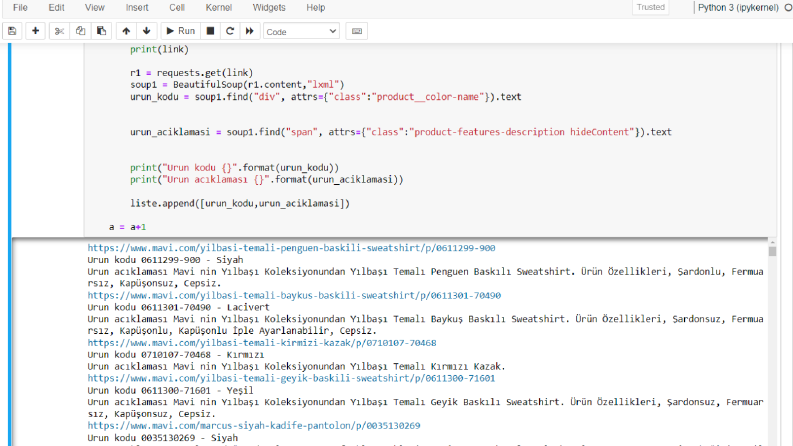Click output text 'Urun kodu 0611300-71601 - Yeşil'
This screenshot has height=446, width=793.
[x=170, y=390]
